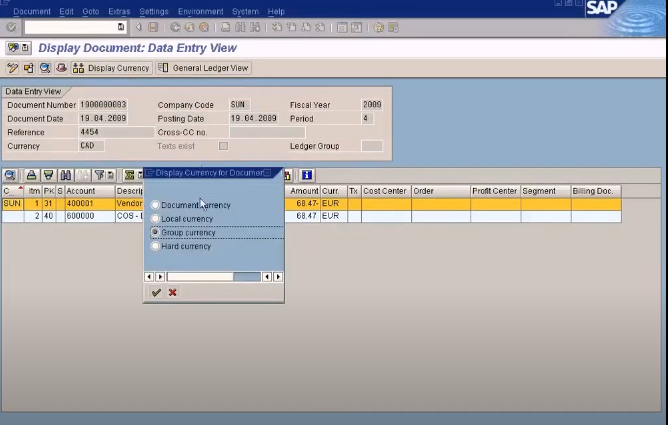Click the Account column header

coord(90,191)
